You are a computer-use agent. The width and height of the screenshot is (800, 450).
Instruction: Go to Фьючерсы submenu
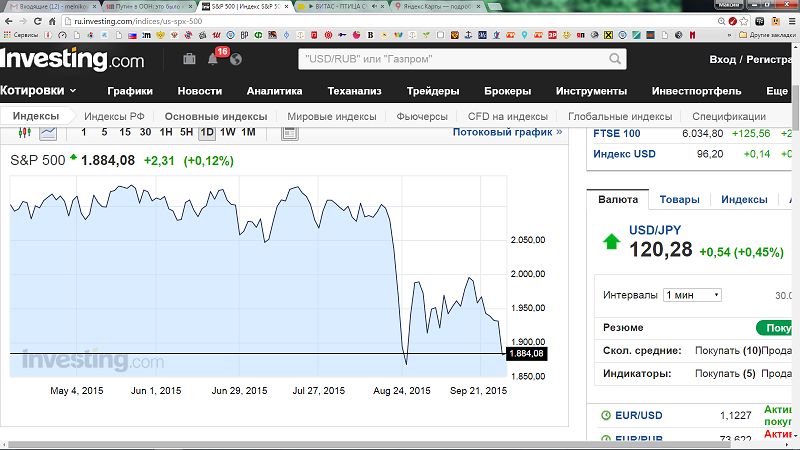coord(422,116)
